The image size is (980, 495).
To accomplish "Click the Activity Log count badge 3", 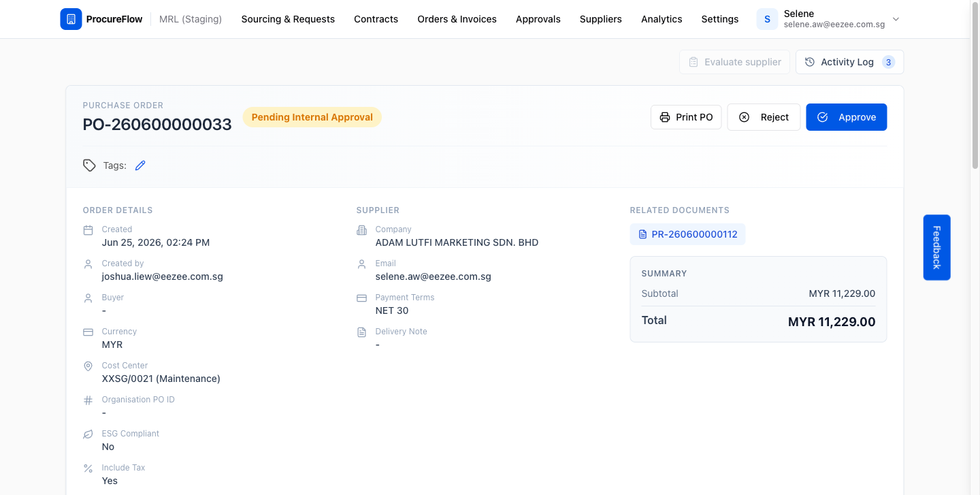I will 888,62.
